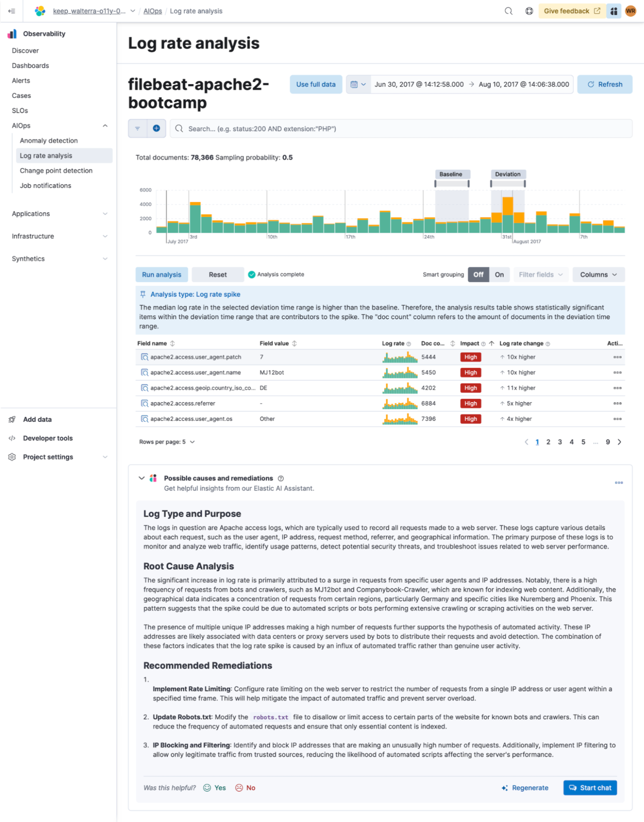Click the Elastic logo icon
Viewport: 644px width, 822px height.
[x=40, y=11]
